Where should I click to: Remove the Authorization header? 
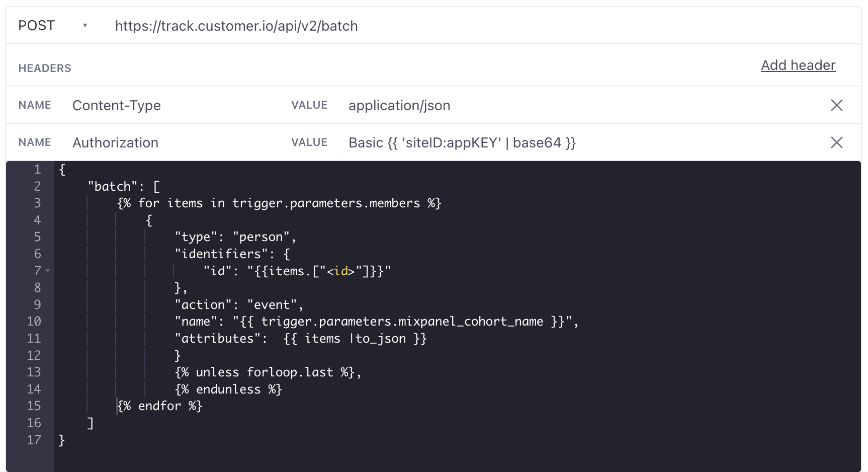pos(837,142)
